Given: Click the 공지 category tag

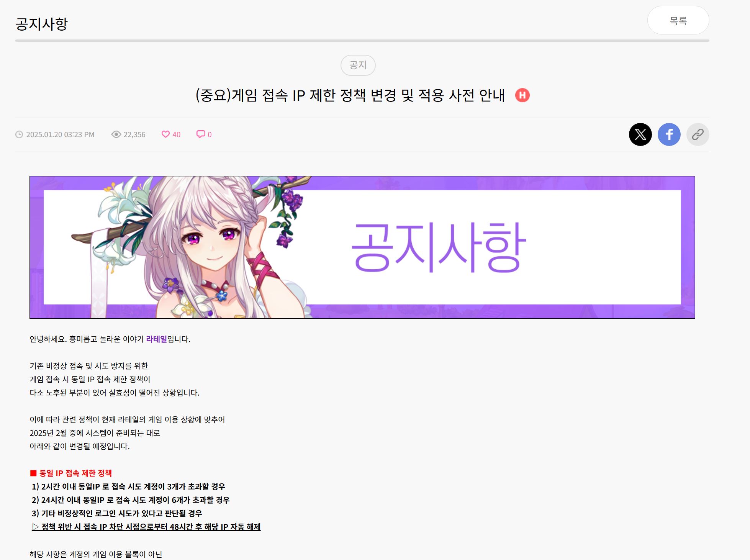Looking at the screenshot, I should tap(358, 65).
